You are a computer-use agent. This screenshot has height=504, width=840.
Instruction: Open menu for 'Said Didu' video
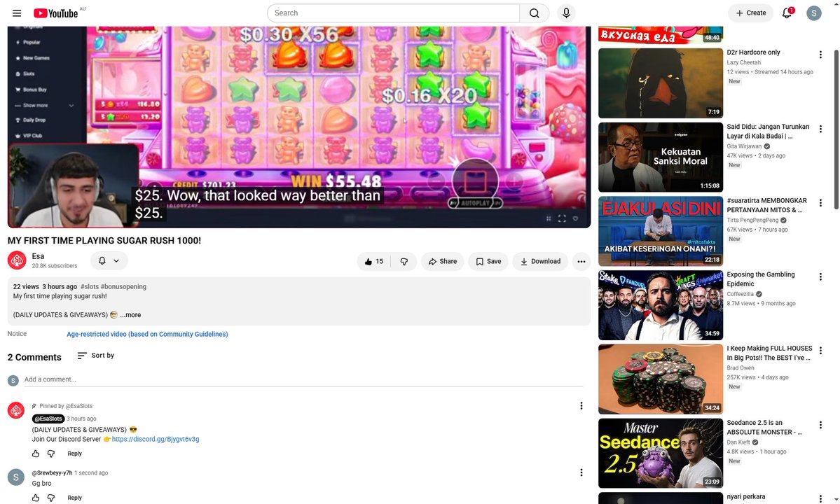(820, 129)
